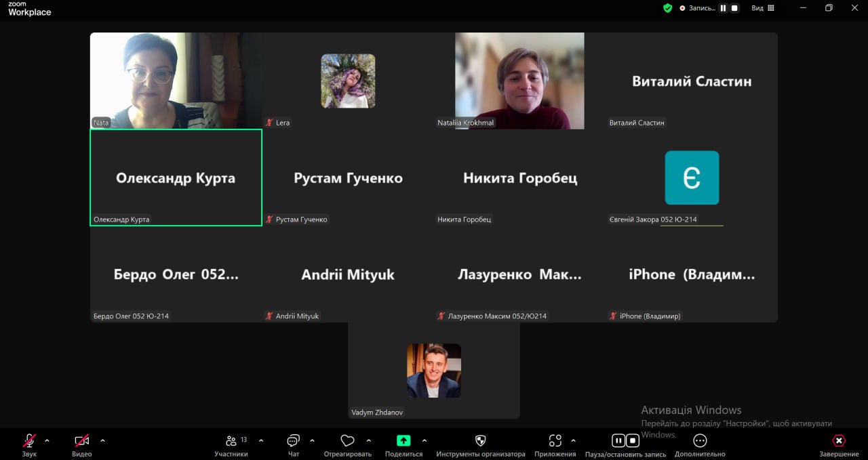This screenshot has height=460, width=868.
Task: Expand the share options arrow next to Поделиться
Action: click(x=425, y=440)
